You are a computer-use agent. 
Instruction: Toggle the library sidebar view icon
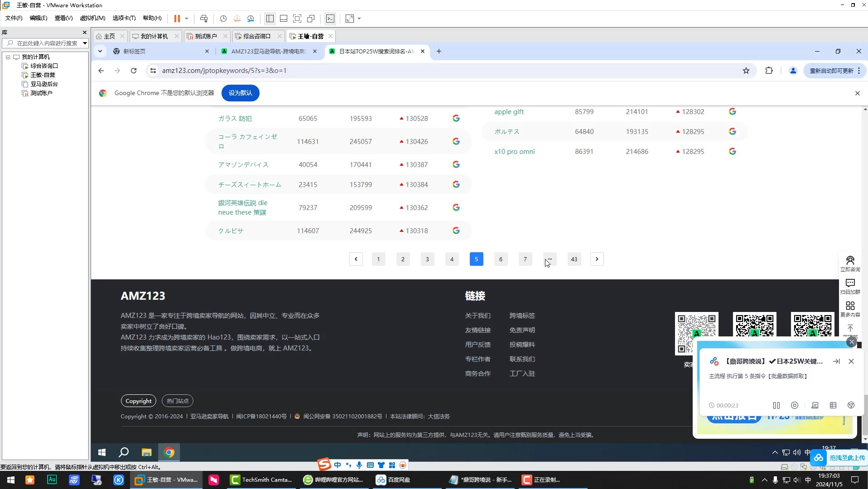point(270,19)
